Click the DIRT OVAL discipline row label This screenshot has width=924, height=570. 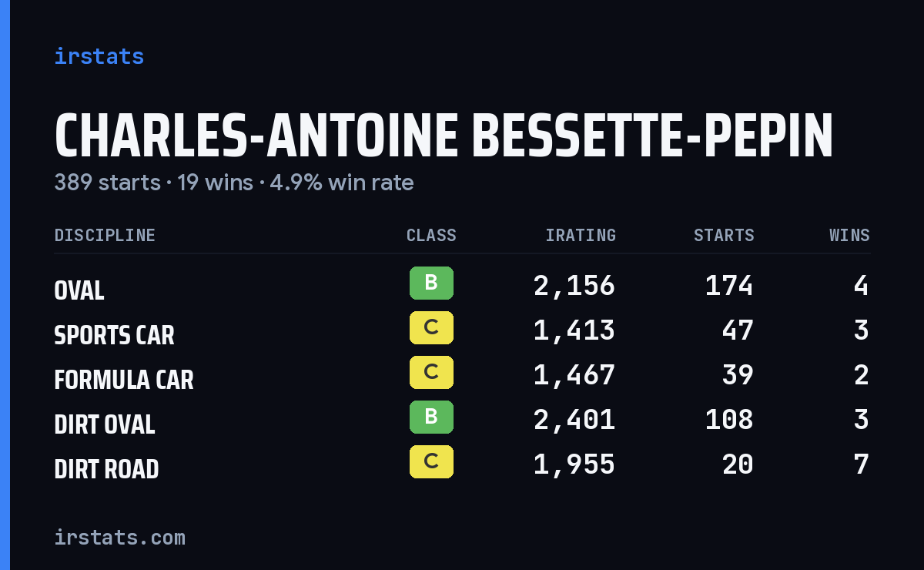(x=105, y=424)
